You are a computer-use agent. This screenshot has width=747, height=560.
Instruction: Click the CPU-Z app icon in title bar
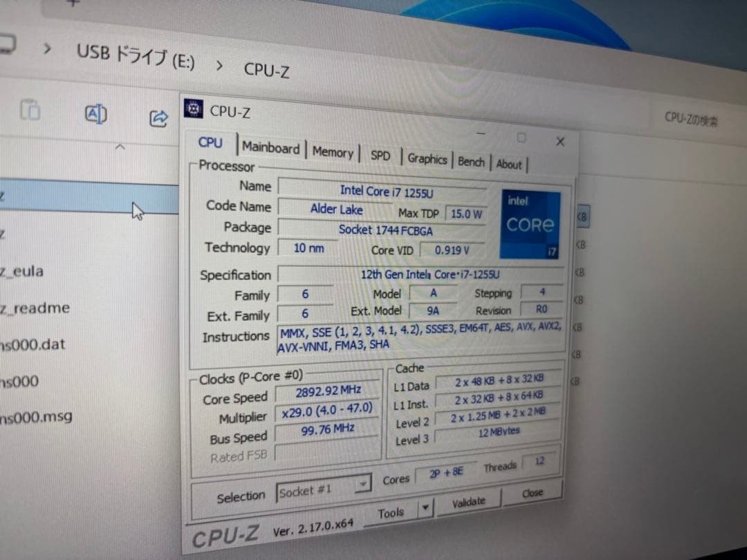pyautogui.click(x=193, y=109)
